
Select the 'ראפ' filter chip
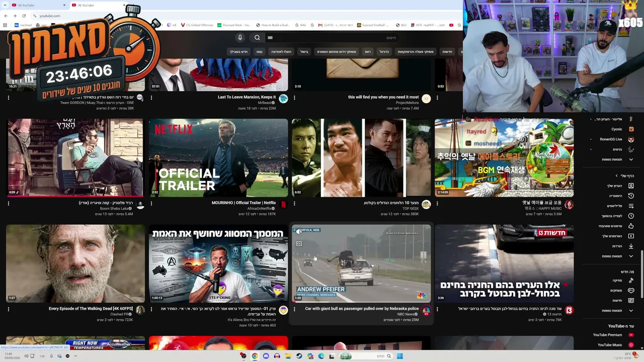[368, 52]
